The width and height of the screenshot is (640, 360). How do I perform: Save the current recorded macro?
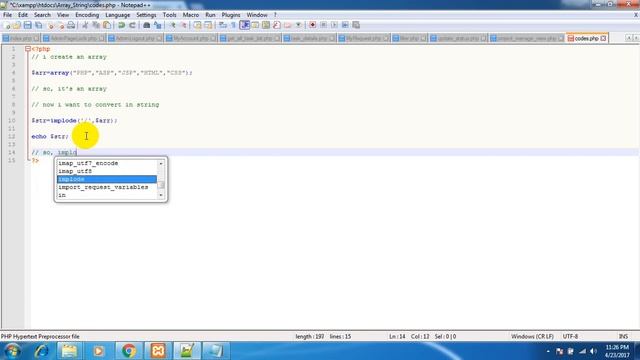pyautogui.click(x=356, y=25)
